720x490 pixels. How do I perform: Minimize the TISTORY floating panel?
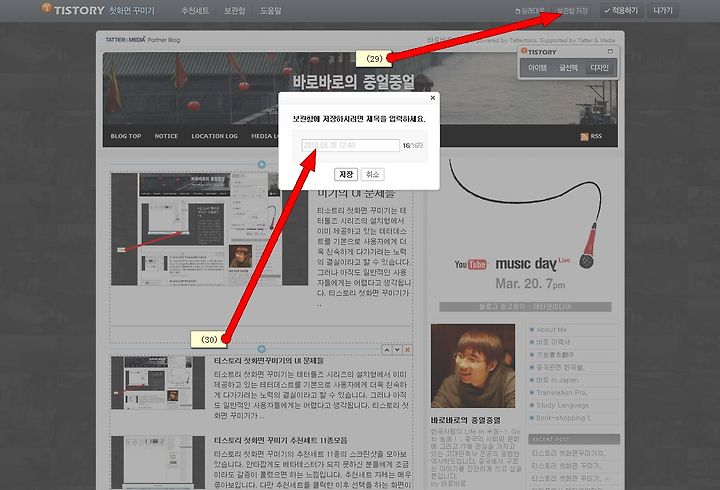(x=610, y=51)
